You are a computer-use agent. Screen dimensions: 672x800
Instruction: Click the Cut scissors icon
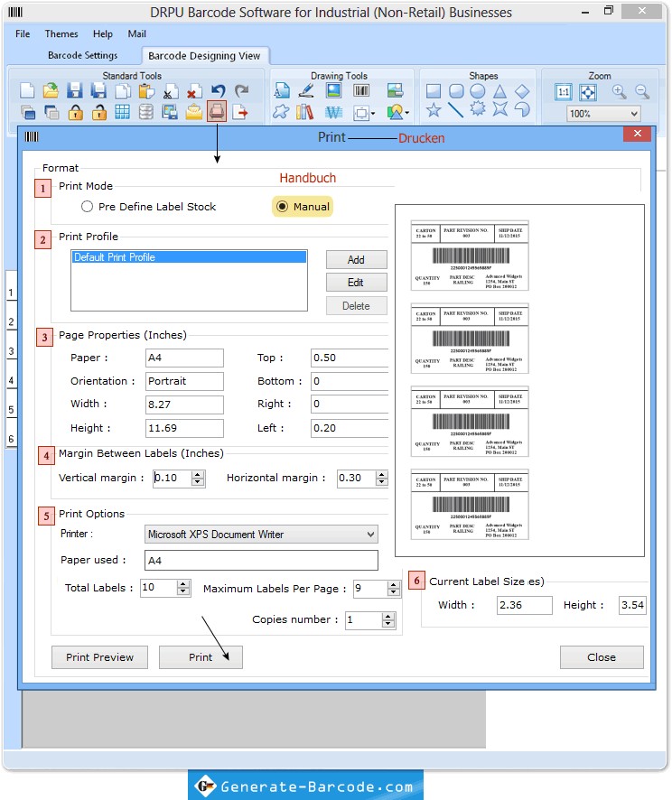(171, 91)
